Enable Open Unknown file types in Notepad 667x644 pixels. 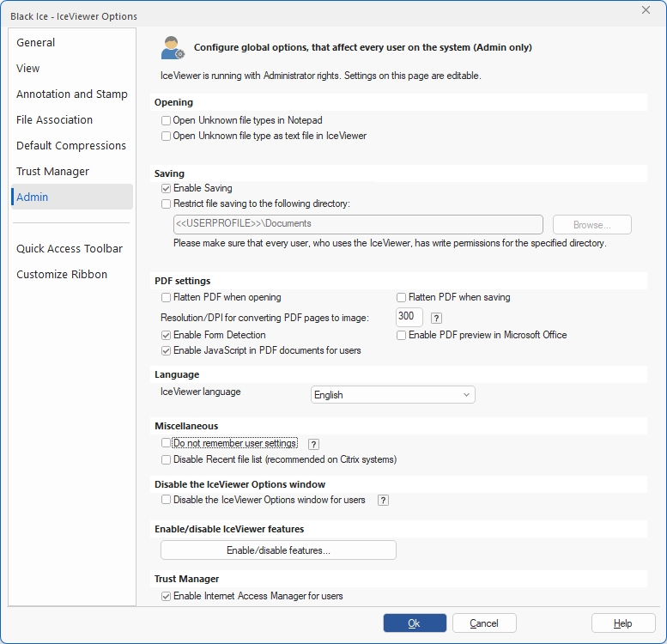click(167, 121)
